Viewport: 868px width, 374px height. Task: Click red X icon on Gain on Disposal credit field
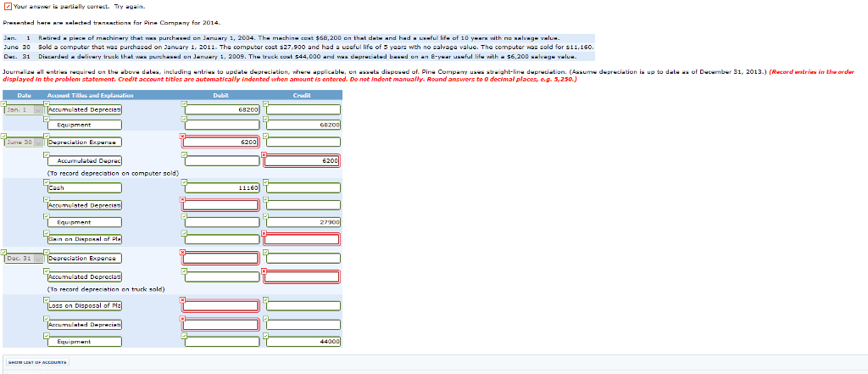(x=264, y=233)
